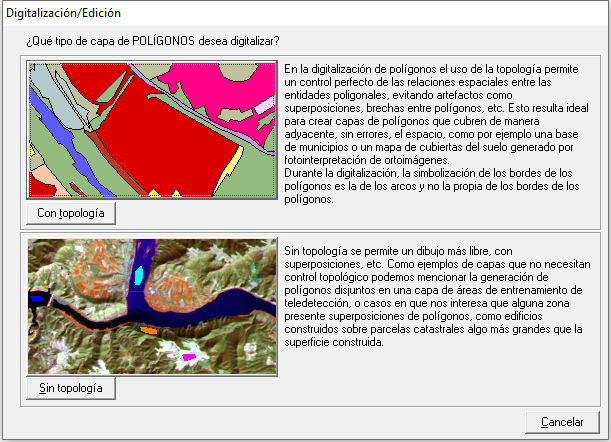The image size is (611, 442).
Task: Click the 'Sin topología se permite' description text
Action: 430,294
